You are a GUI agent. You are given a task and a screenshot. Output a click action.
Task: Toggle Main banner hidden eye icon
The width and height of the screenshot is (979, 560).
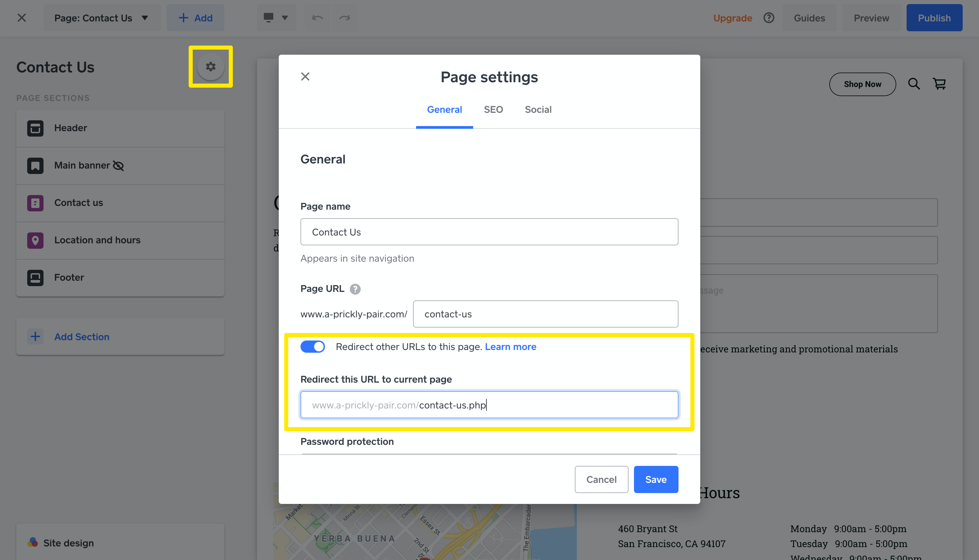point(118,166)
